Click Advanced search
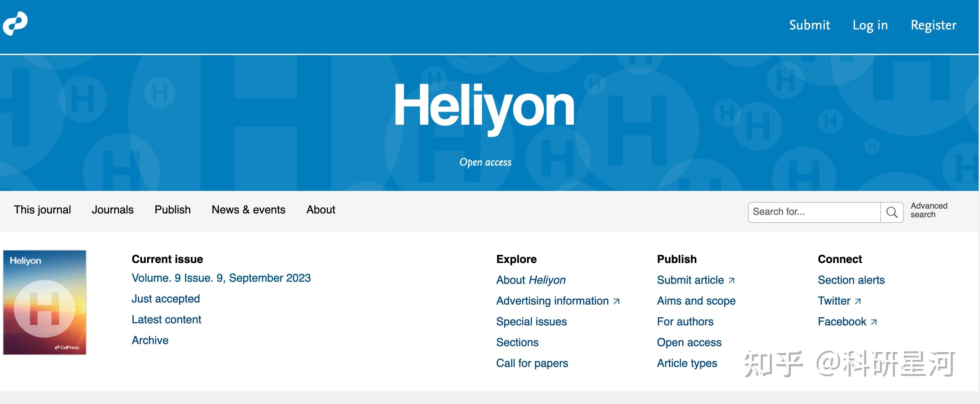 (929, 210)
